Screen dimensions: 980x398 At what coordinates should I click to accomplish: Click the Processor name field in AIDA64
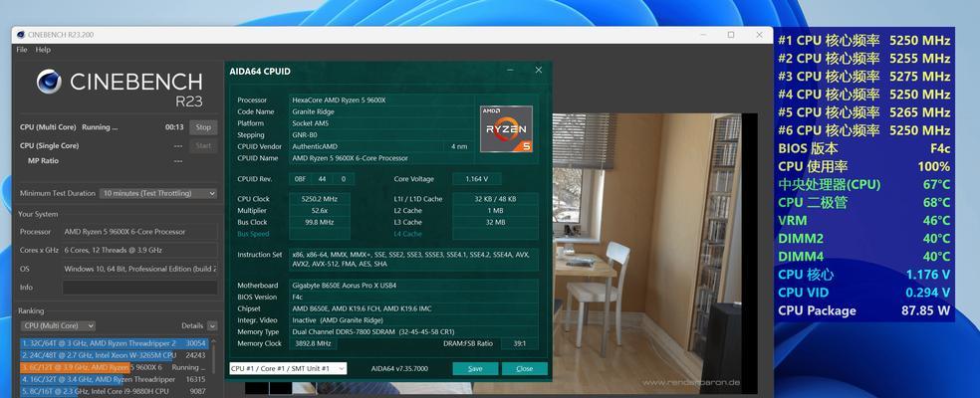coord(381,99)
